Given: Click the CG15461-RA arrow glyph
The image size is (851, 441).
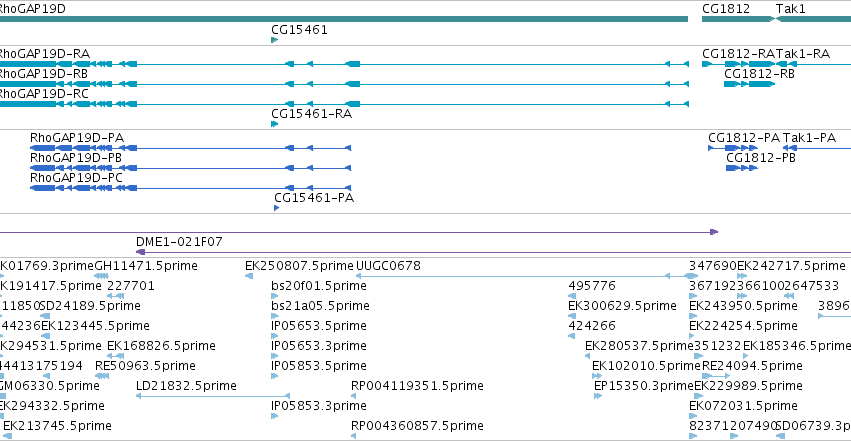Looking at the screenshot, I should [275, 124].
